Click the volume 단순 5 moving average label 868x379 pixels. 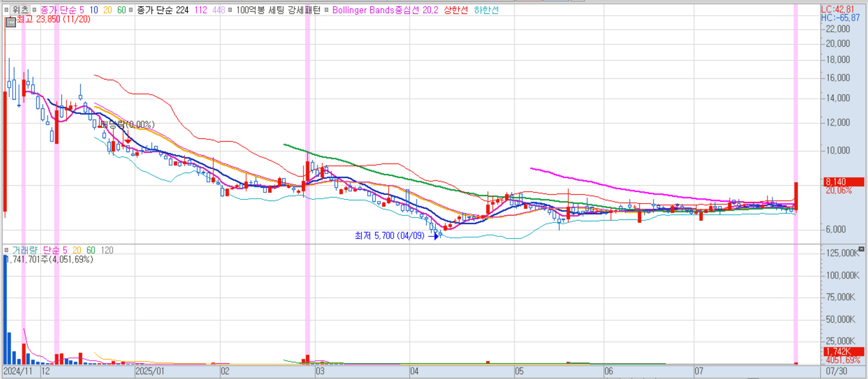pos(55,250)
